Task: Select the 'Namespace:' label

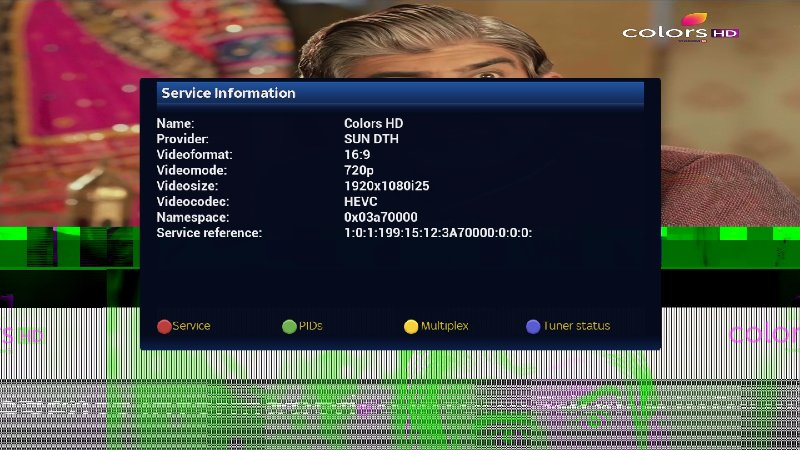Action: coord(193,217)
